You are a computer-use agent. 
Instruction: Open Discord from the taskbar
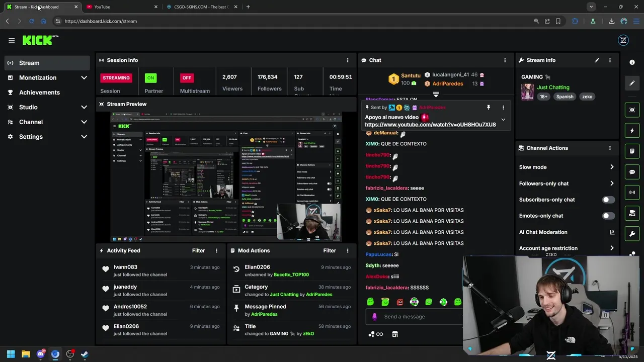(40, 354)
